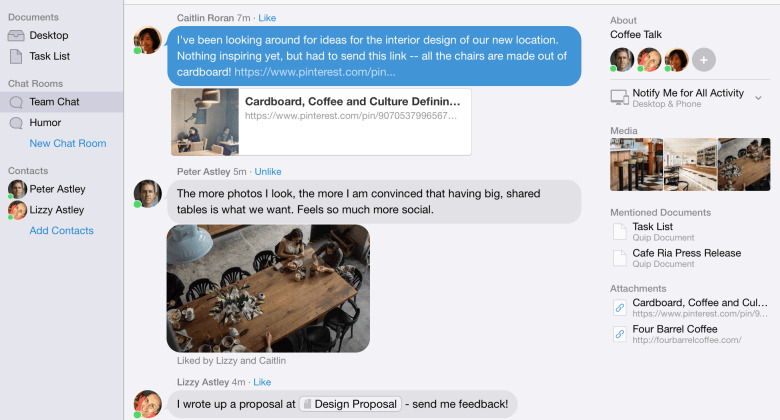Open the Desktop folder icon in sidebar

(16, 35)
